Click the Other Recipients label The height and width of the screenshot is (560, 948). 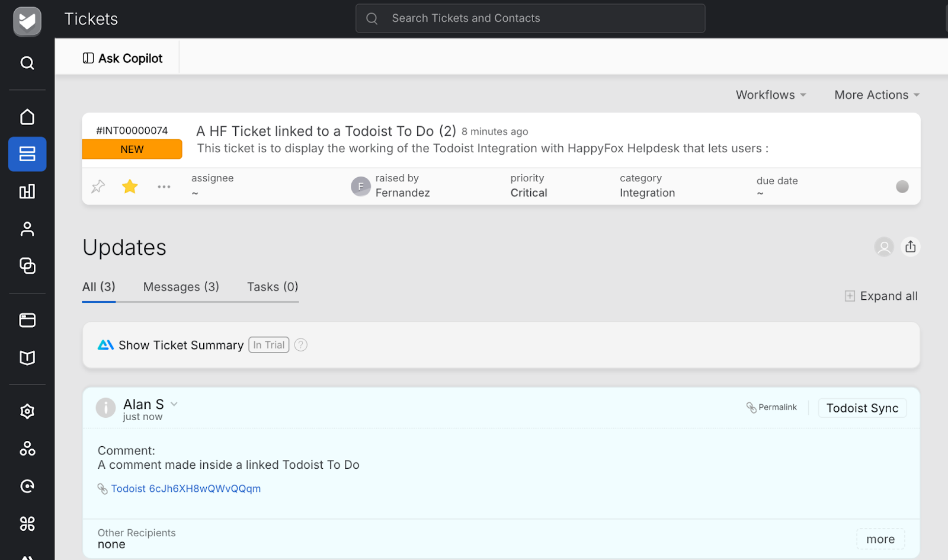click(x=137, y=533)
